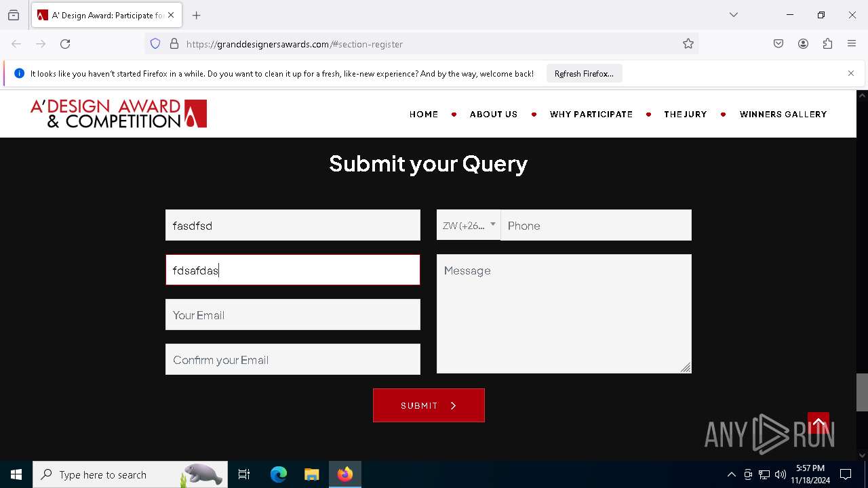Click the network tray icon
This screenshot has height=488, width=868.
(764, 474)
